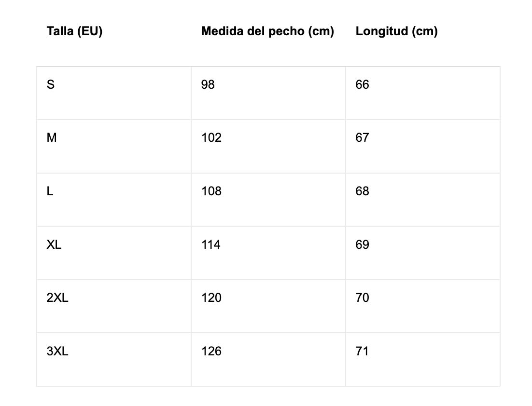Screen dimensions: 532x406
Task: Click the 3XL size cell
Action: click(x=57, y=352)
